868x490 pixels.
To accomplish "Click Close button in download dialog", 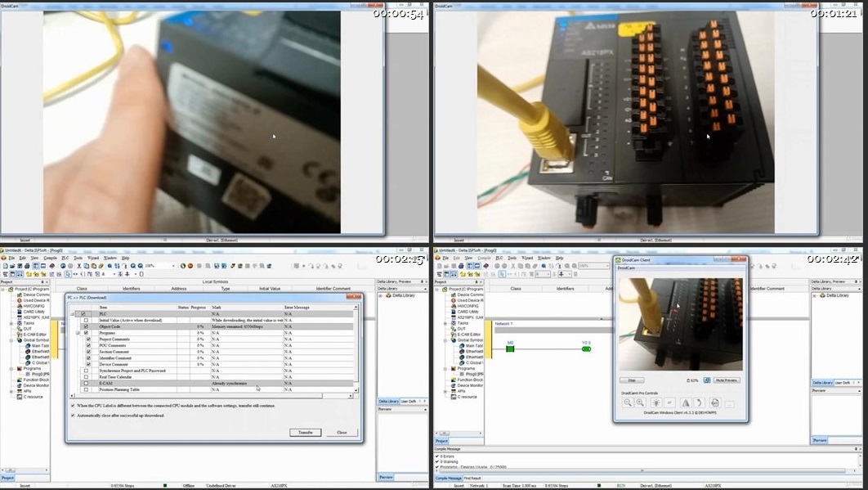I will (x=342, y=433).
